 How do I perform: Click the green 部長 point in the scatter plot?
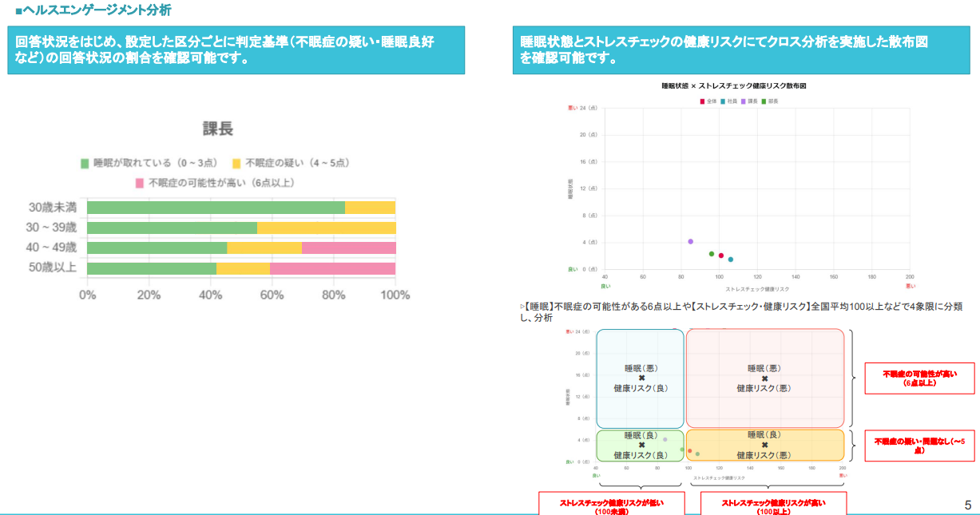click(711, 254)
